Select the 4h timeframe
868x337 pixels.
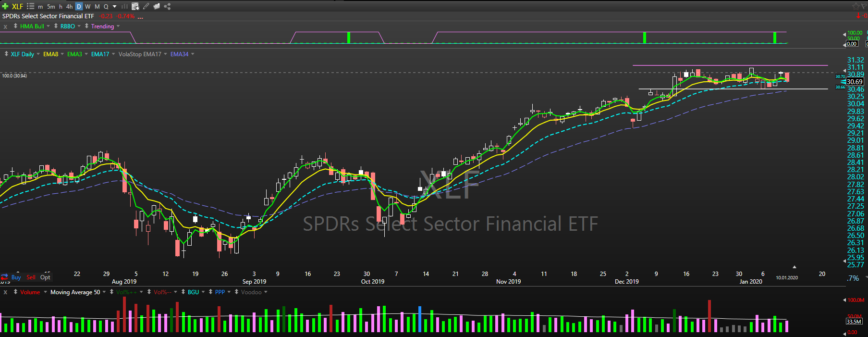[x=69, y=6]
